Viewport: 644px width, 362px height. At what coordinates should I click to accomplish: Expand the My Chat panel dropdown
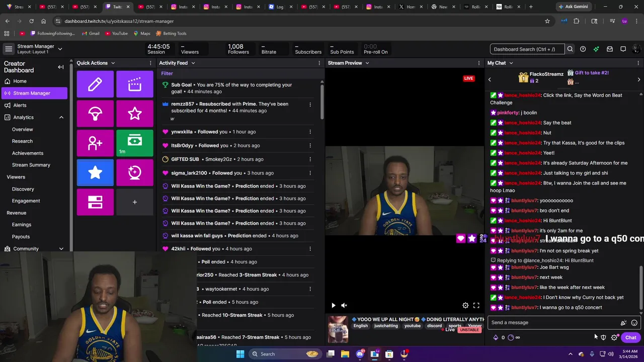[x=511, y=63]
